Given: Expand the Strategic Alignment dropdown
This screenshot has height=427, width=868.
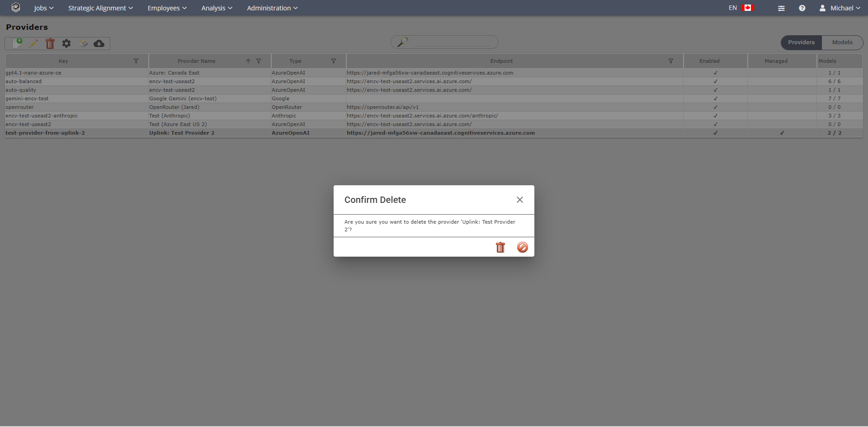Looking at the screenshot, I should [100, 8].
